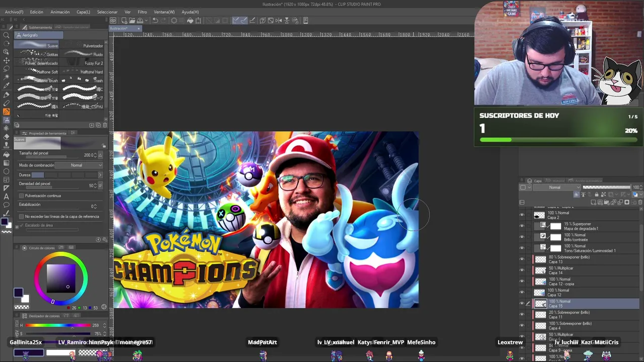This screenshot has width=644, height=362.
Task: Open the Edición menu
Action: 36,12
